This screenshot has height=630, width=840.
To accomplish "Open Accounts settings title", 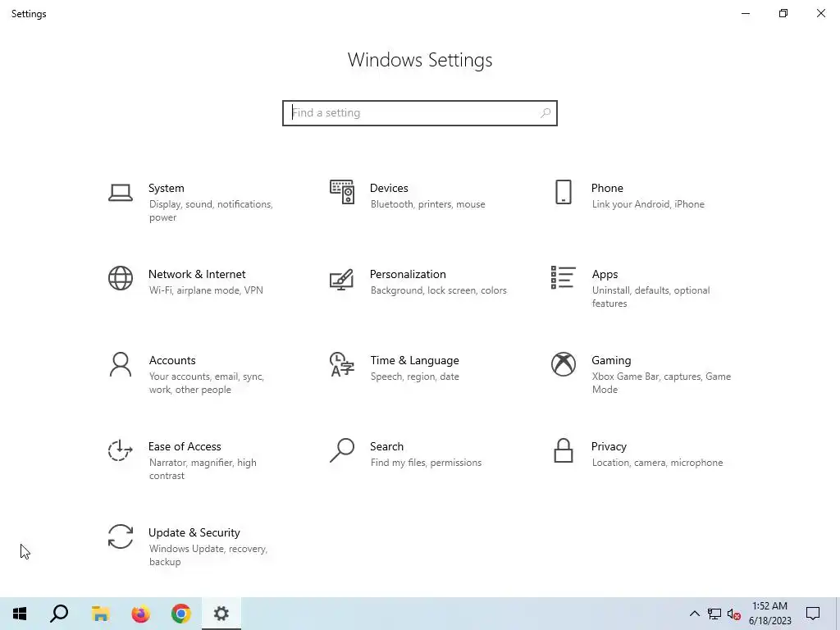I will tap(172, 361).
